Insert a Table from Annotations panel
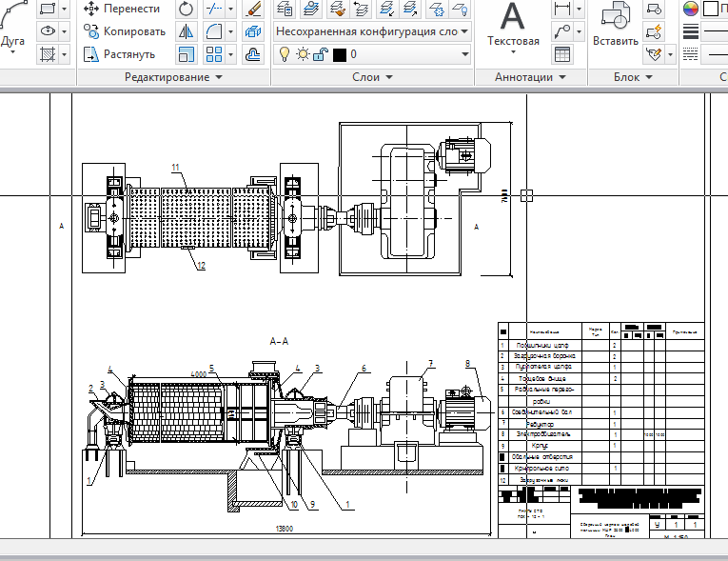 click(x=562, y=54)
